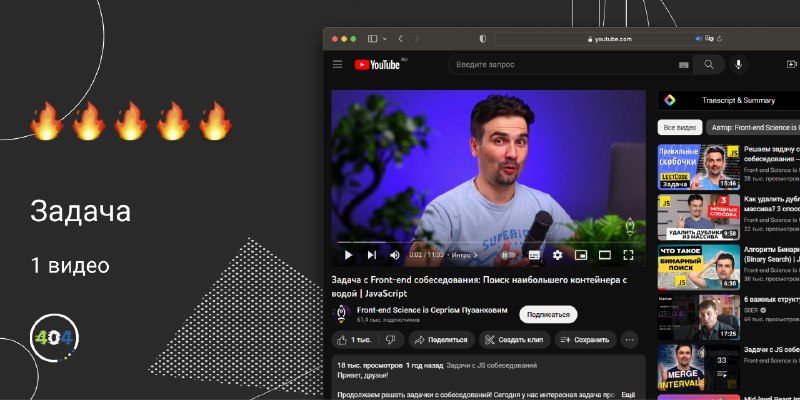
Task: Click Сохранить save button
Action: 585,340
